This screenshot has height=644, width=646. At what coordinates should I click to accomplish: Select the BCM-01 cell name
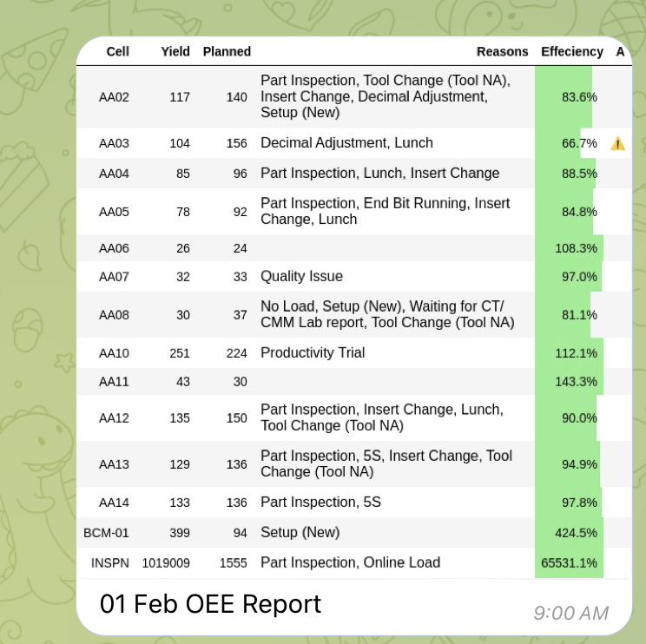click(106, 533)
